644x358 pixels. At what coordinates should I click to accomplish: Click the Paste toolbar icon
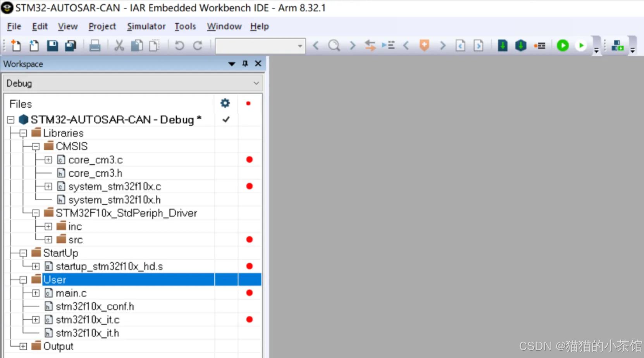(154, 46)
